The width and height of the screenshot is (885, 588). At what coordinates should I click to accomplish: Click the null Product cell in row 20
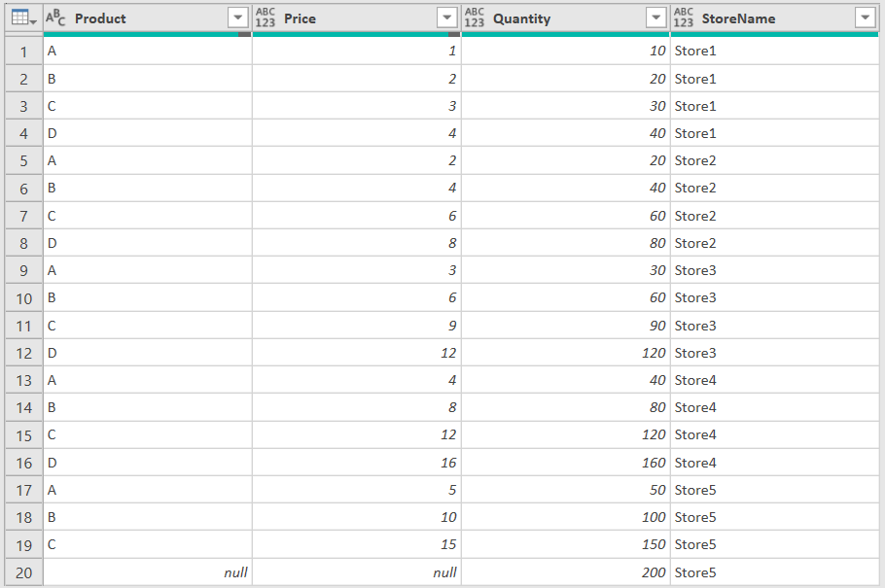point(148,572)
